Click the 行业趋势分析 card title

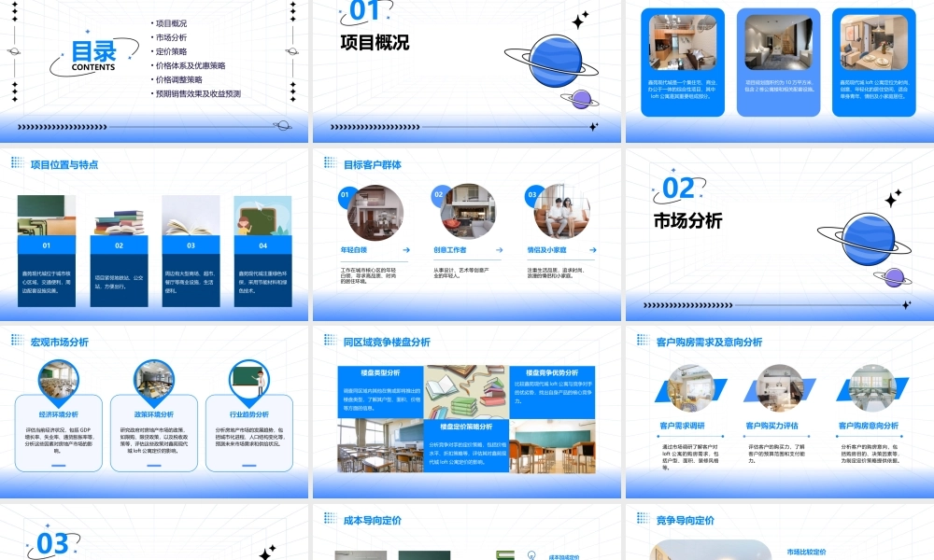(x=249, y=414)
